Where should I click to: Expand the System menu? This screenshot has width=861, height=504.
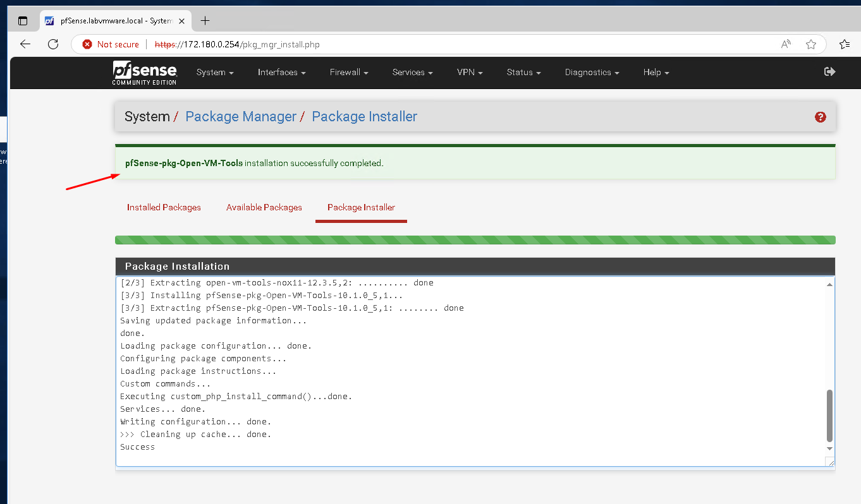pyautogui.click(x=215, y=73)
